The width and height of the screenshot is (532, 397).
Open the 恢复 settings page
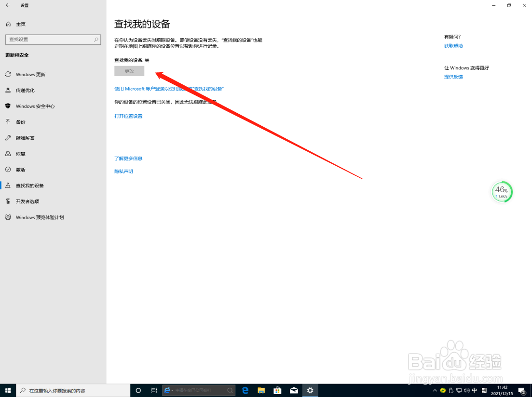coord(21,154)
